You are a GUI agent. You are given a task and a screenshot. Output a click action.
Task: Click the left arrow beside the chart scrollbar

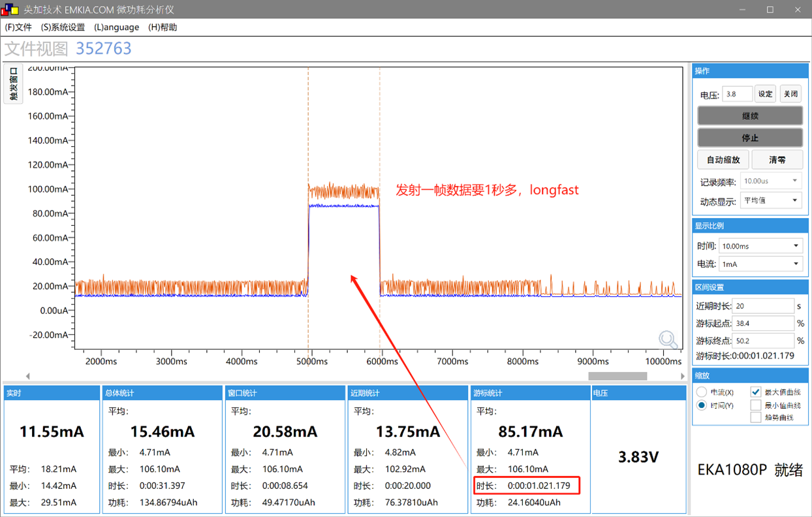pyautogui.click(x=27, y=375)
